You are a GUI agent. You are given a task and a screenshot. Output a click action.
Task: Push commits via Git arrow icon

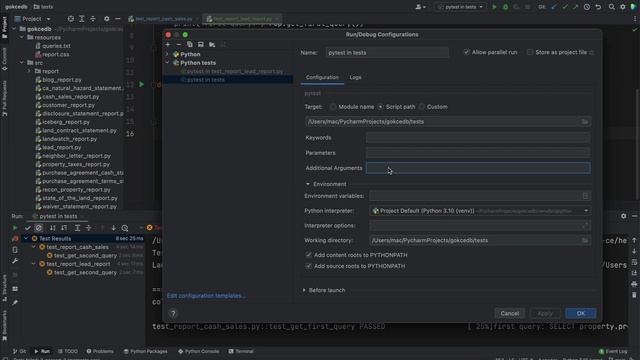point(576,7)
